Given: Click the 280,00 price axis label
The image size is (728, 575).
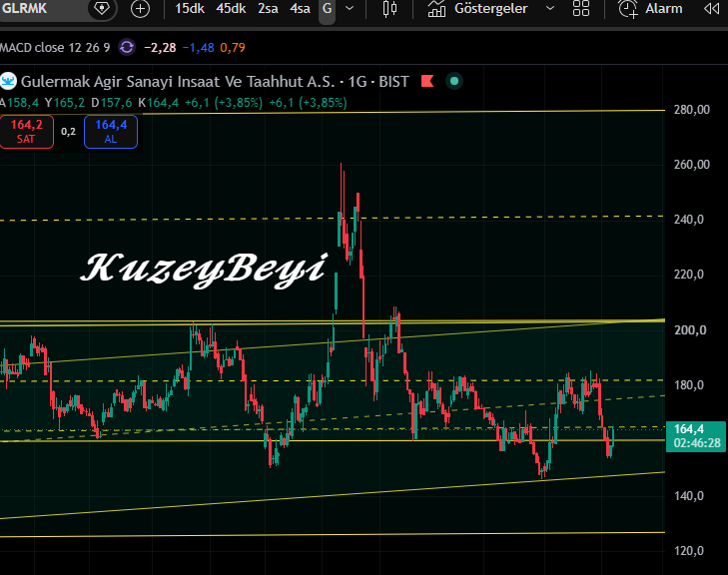Looking at the screenshot, I should coord(692,110).
